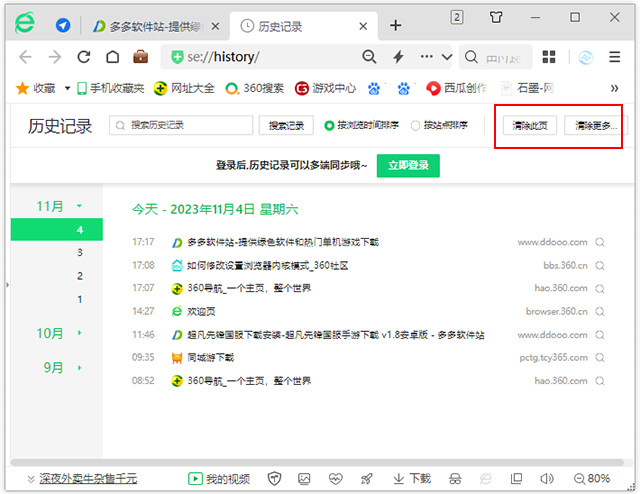Image resolution: width=640 pixels, height=494 pixels.
Task: Go back with the back arrow
Action: tap(25, 57)
